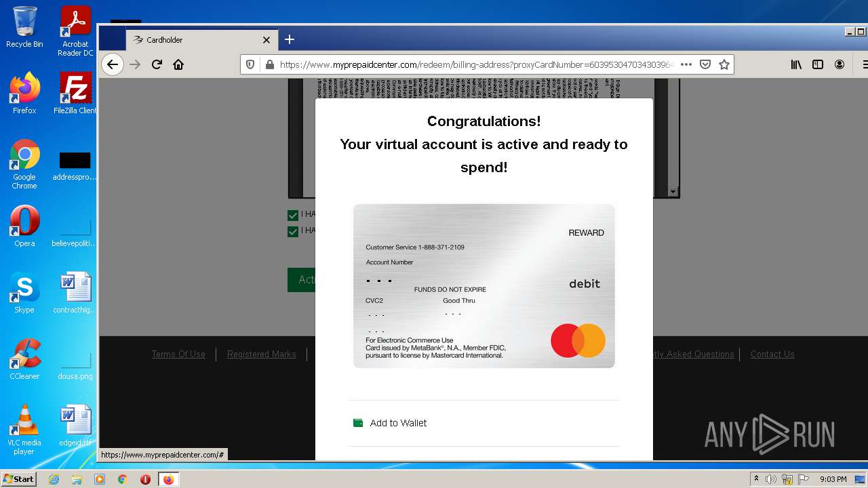Add card to Wallet
868x488 pixels.
pyautogui.click(x=390, y=423)
